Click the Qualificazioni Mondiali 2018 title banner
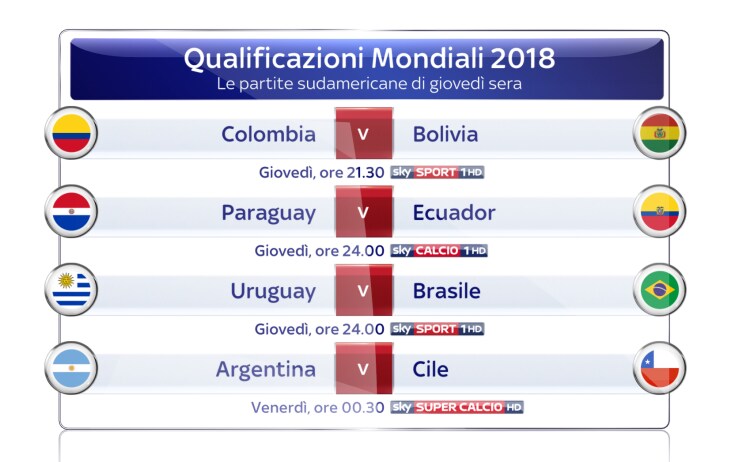This screenshot has height=462, width=738. [367, 69]
